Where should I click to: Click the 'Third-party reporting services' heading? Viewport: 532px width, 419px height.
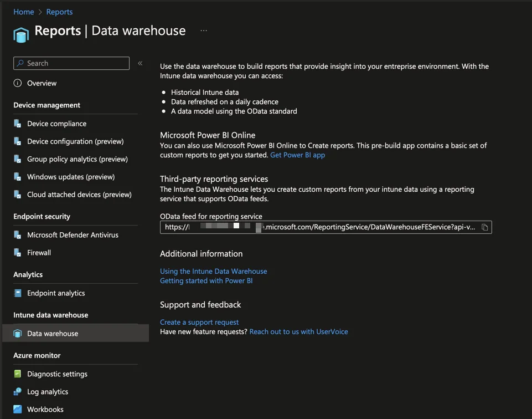(x=214, y=179)
